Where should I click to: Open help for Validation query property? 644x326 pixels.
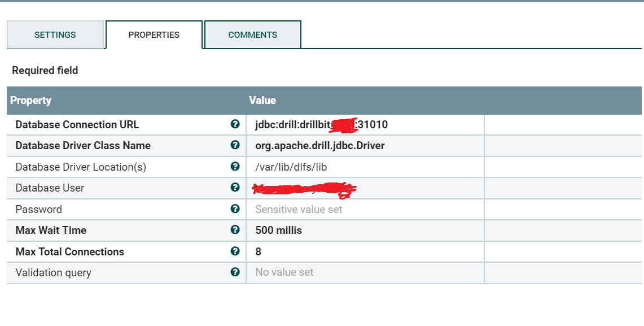coord(235,272)
